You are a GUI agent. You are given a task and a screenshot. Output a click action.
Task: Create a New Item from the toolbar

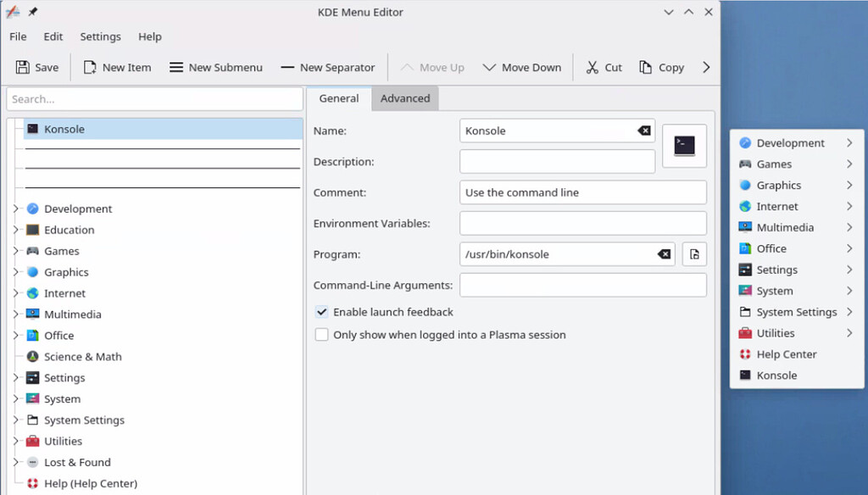tap(116, 67)
